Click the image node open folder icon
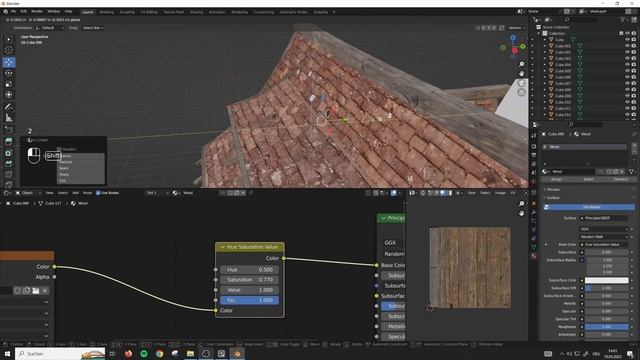Screen dimensions: 640x360 36,290
